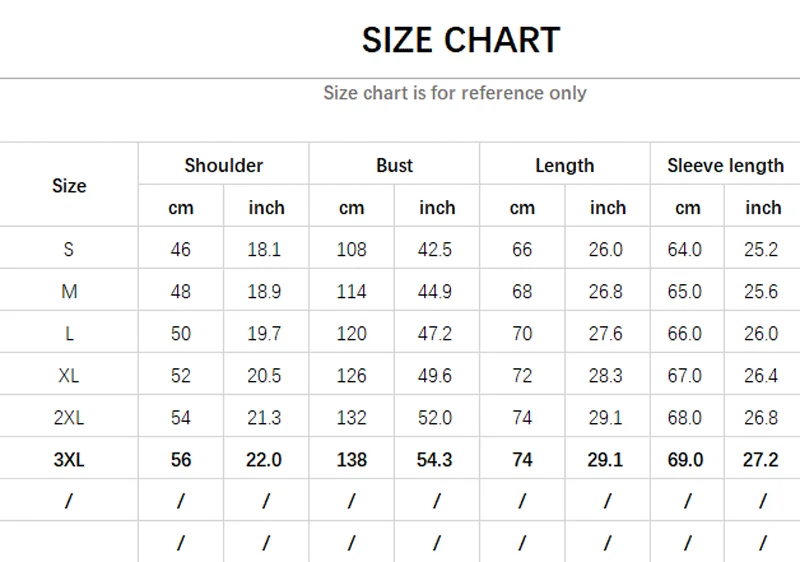Select the Bust column header

pos(394,165)
